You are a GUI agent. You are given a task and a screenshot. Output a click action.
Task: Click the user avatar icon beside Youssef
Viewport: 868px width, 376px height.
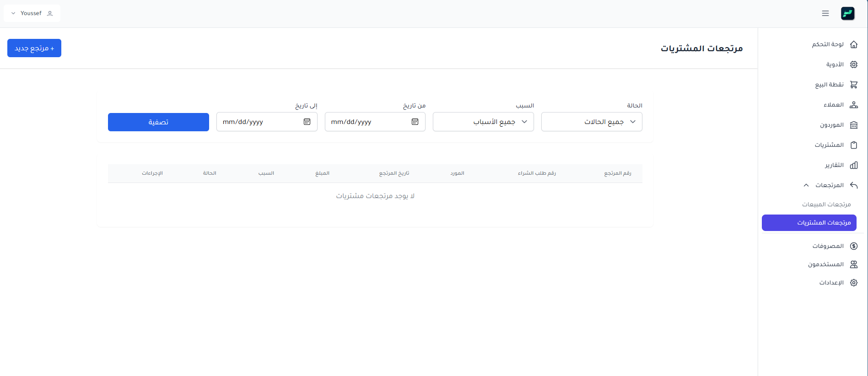pos(50,13)
